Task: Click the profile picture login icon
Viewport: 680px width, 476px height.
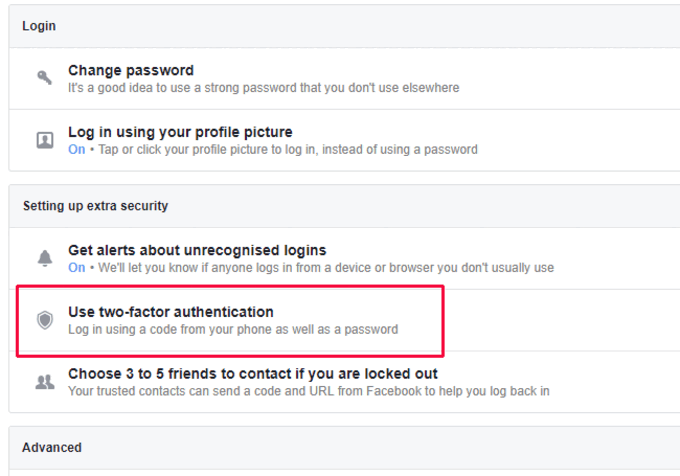Action: [45, 140]
